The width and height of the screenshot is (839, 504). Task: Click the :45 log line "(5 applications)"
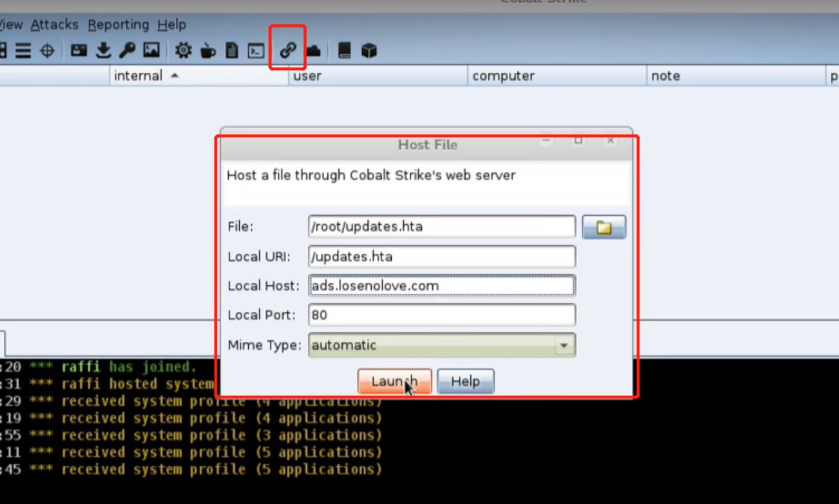point(191,470)
